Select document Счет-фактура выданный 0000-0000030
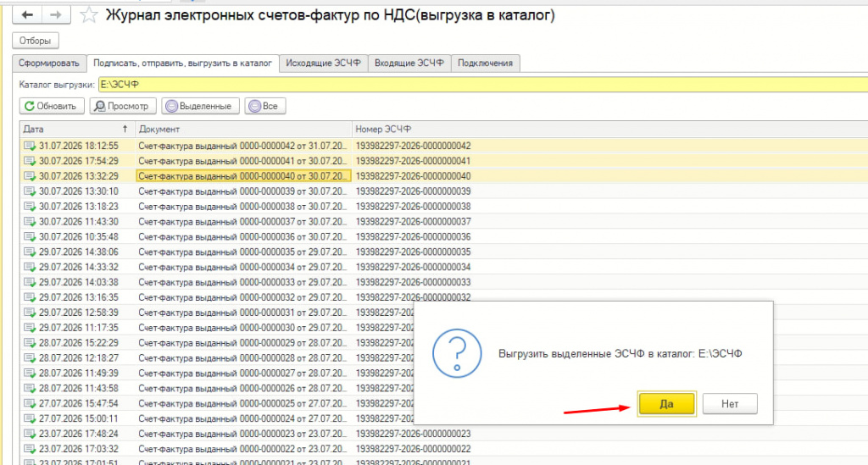The image size is (868, 465). [243, 328]
